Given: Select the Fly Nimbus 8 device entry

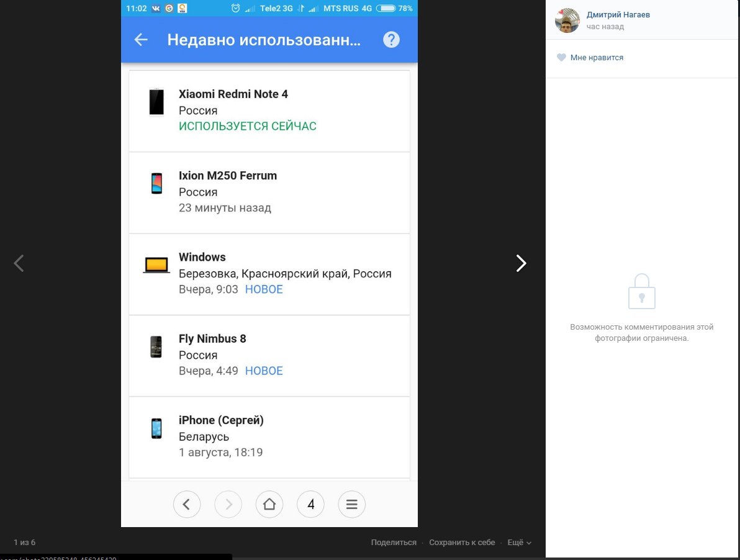Looking at the screenshot, I should [x=269, y=355].
